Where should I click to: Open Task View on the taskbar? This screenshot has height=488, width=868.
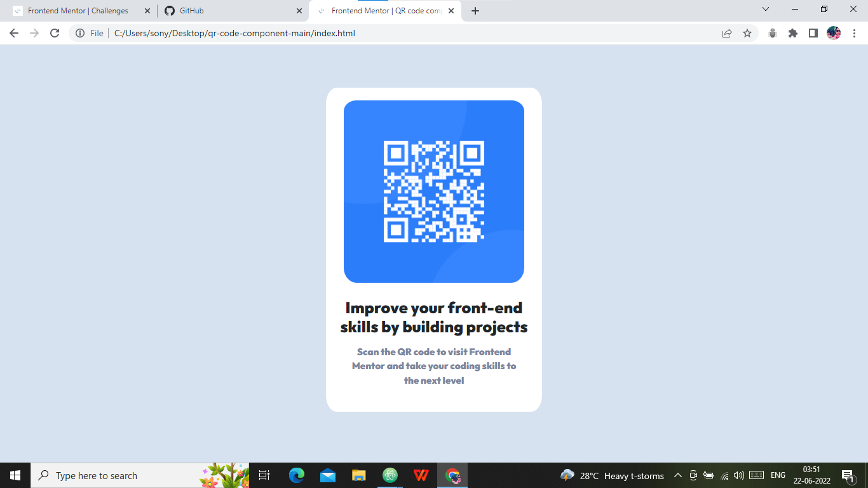[x=264, y=475]
